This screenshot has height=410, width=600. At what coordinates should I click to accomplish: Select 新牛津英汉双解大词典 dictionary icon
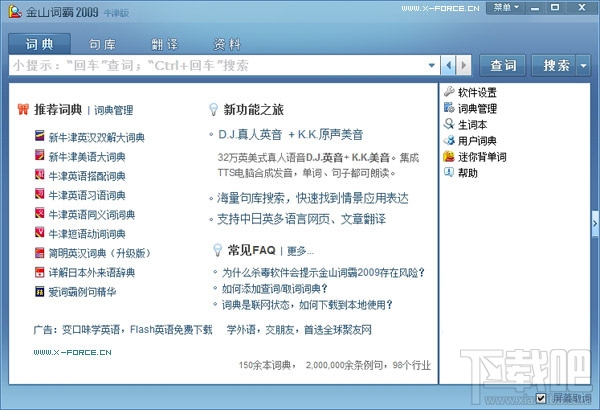pyautogui.click(x=39, y=136)
